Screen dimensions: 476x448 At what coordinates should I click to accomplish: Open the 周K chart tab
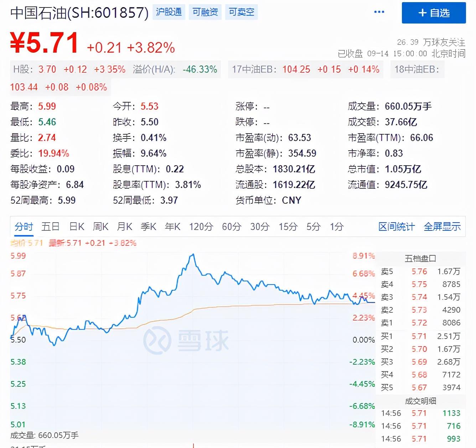point(100,227)
